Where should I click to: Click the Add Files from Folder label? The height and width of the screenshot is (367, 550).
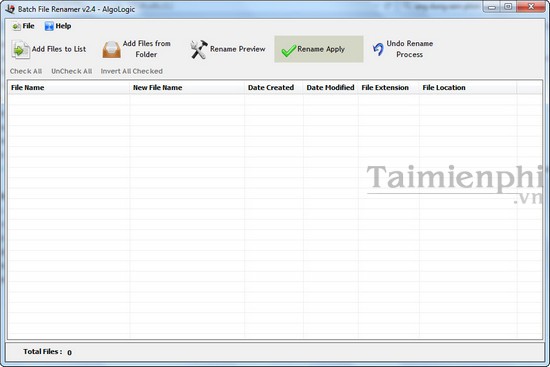[147, 49]
